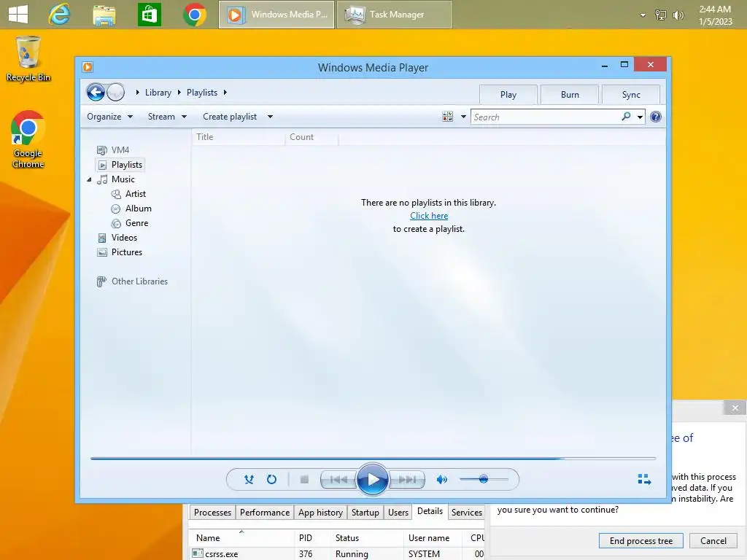Switch to the Sync tab
The image size is (747, 560).
pyautogui.click(x=631, y=94)
